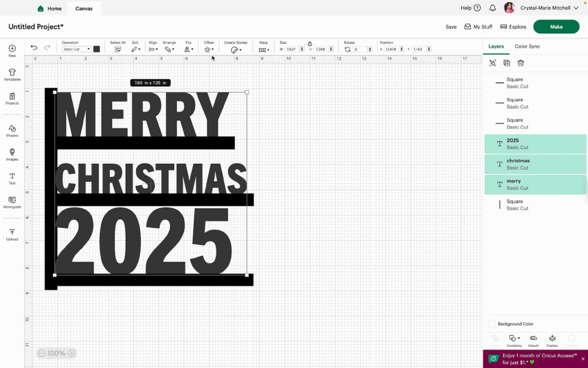Zoom out with the minus button
This screenshot has width=588, height=368.
click(41, 353)
